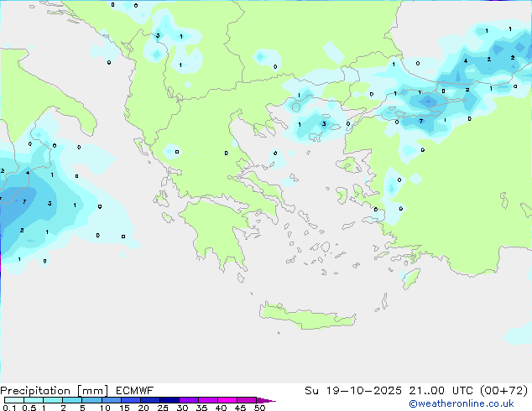
Task: Click the '(00+72)' forecast offset text
Action: click(502, 390)
